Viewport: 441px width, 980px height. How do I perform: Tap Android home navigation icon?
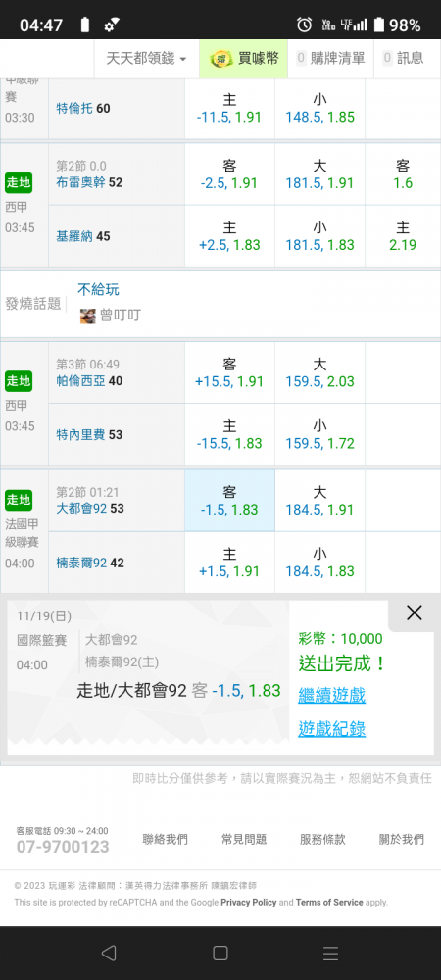tap(220, 953)
